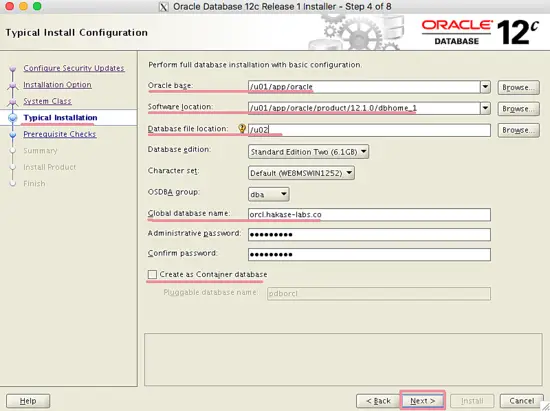Select the Typical Installation step

pyautogui.click(x=60, y=117)
